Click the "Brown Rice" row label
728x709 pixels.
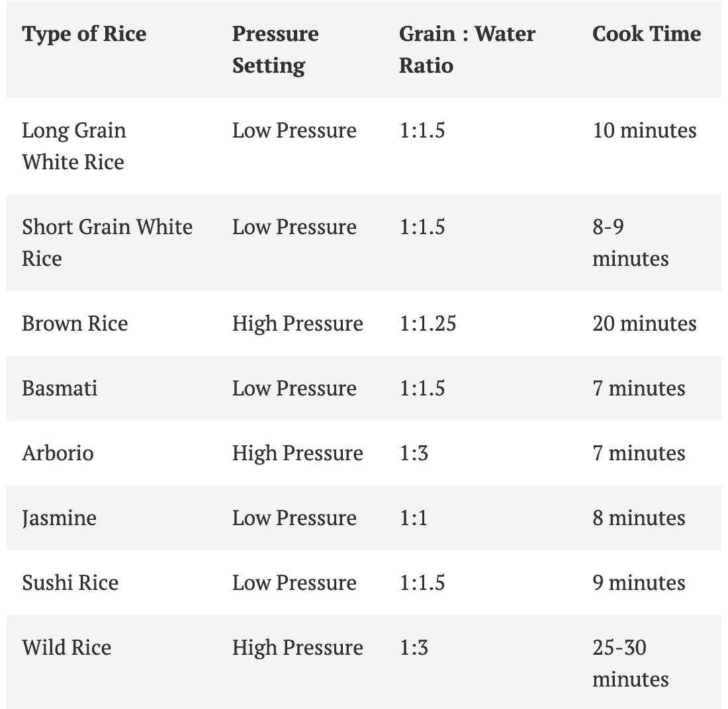[75, 323]
